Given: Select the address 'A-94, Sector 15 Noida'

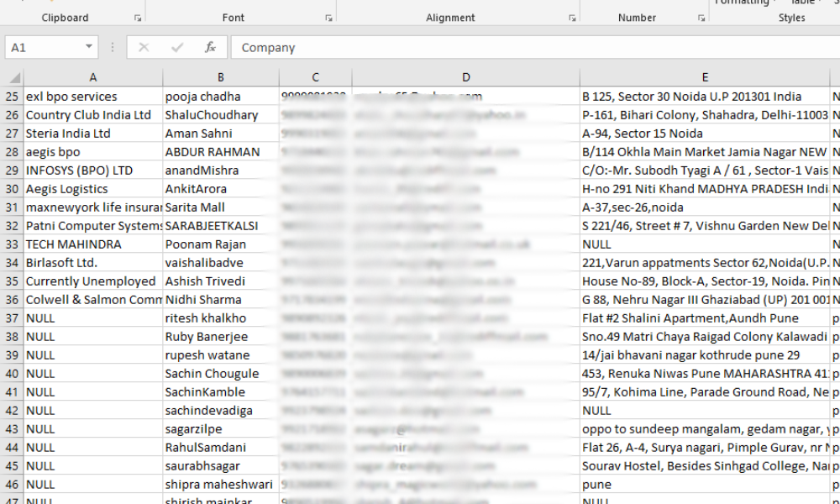Looking at the screenshot, I should (705, 134).
